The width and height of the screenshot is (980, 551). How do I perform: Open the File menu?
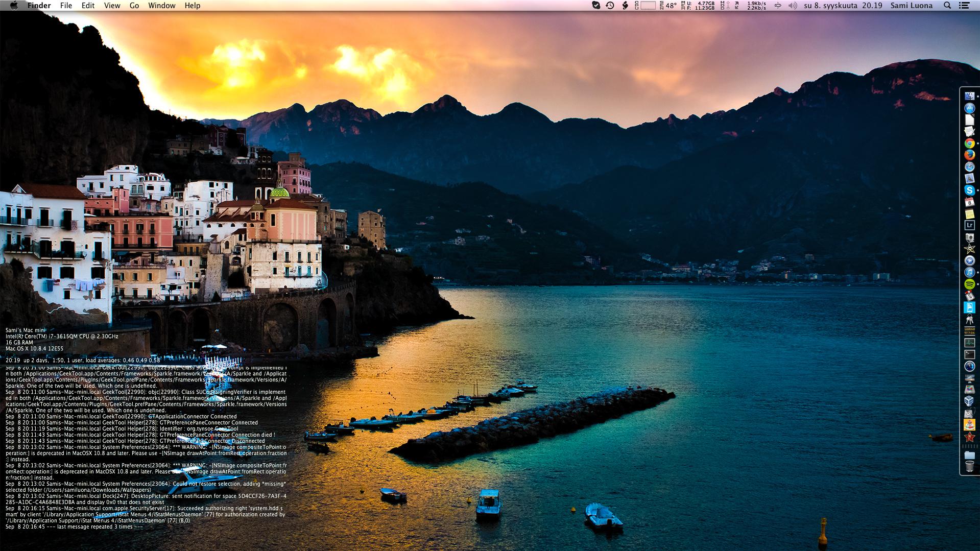pyautogui.click(x=66, y=6)
